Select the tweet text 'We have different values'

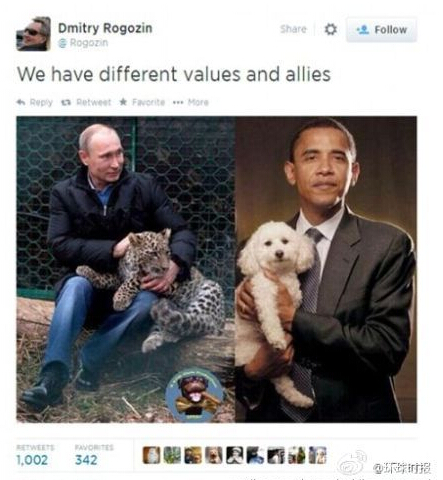click(x=129, y=74)
